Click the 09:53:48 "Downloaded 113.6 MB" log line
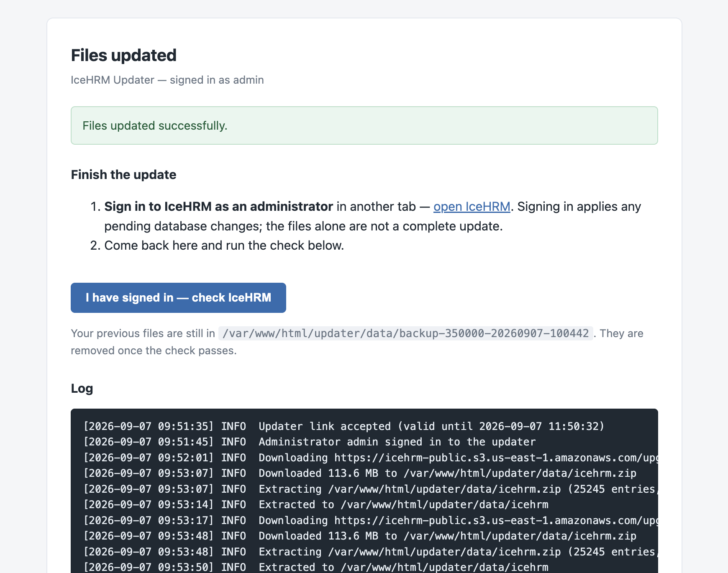 360,536
